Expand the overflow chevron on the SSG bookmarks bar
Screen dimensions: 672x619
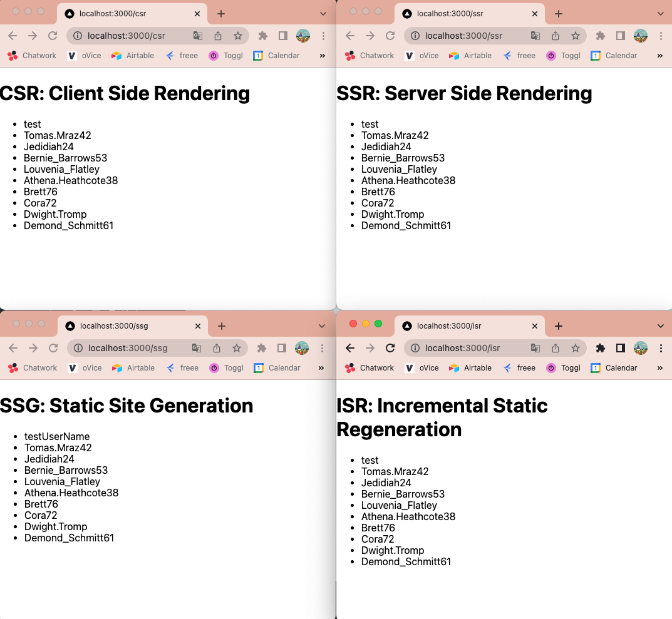point(321,367)
